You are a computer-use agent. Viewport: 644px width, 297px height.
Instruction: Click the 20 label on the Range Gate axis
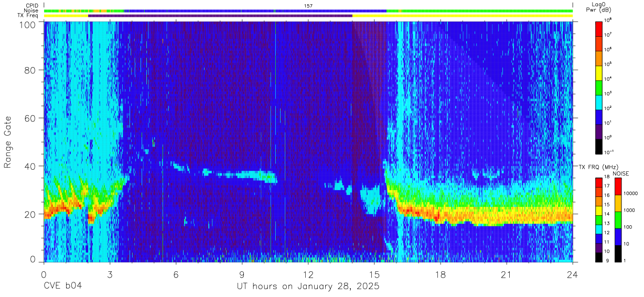pos(30,214)
